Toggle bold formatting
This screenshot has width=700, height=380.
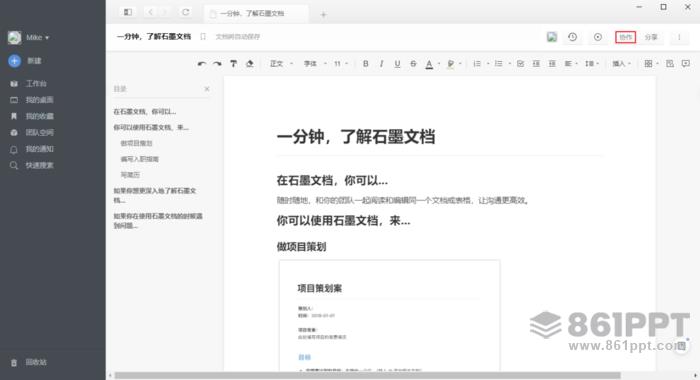tap(366, 64)
